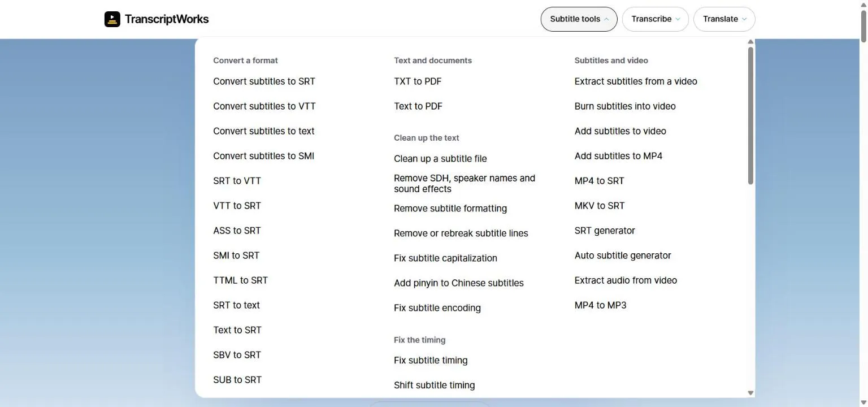Open SRT to text tool

click(x=237, y=305)
